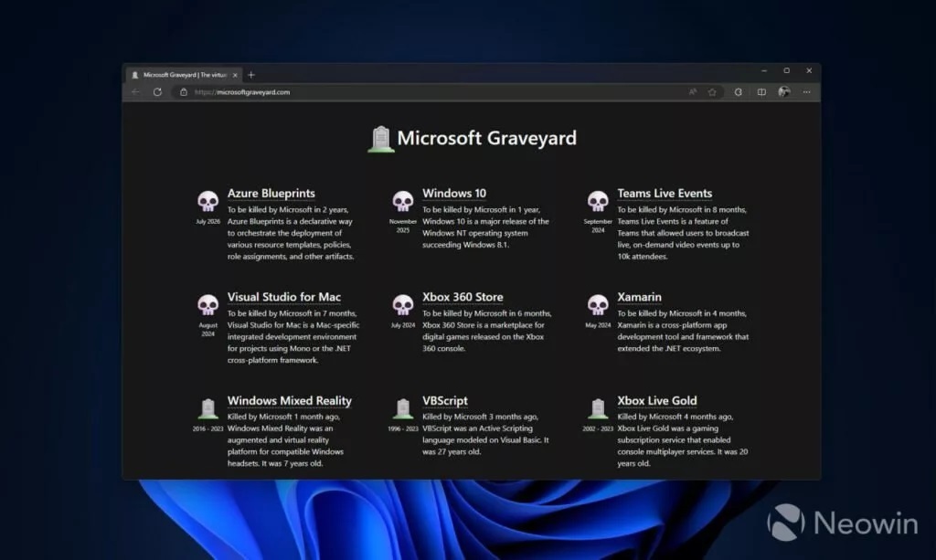Click the tombstone logo beside Microsoft Graveyard
936x560 pixels.
tap(381, 140)
